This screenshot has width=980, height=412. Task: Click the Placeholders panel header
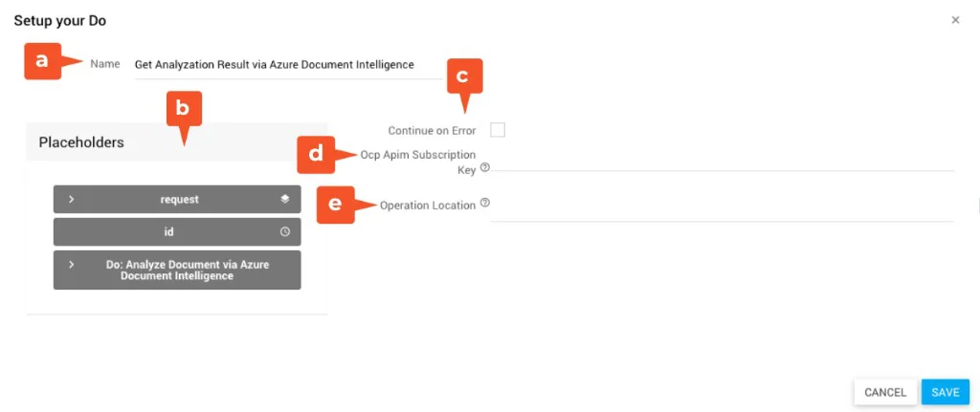click(x=176, y=141)
